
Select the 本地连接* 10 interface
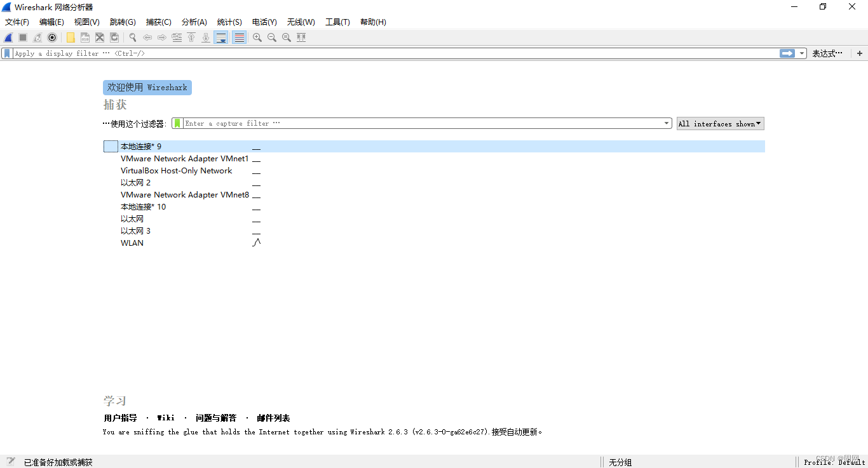tap(143, 207)
